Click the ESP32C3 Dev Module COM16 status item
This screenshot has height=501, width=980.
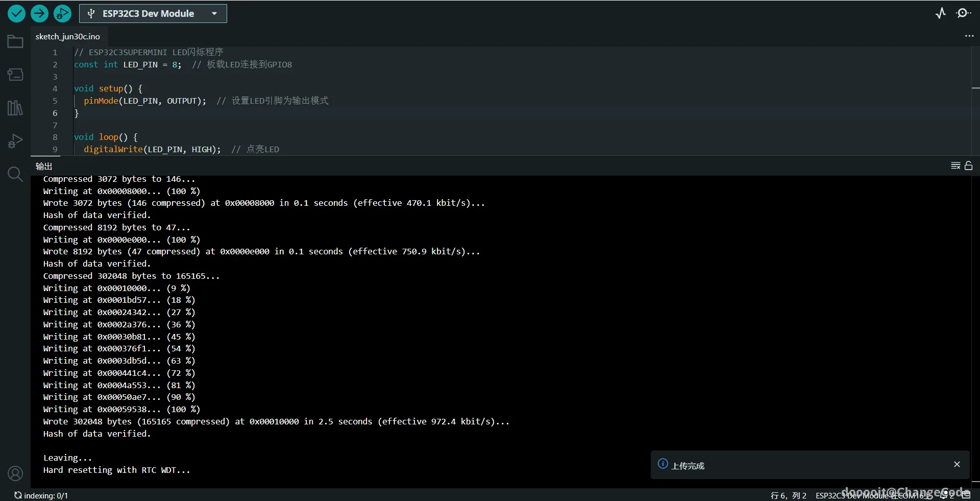click(874, 495)
